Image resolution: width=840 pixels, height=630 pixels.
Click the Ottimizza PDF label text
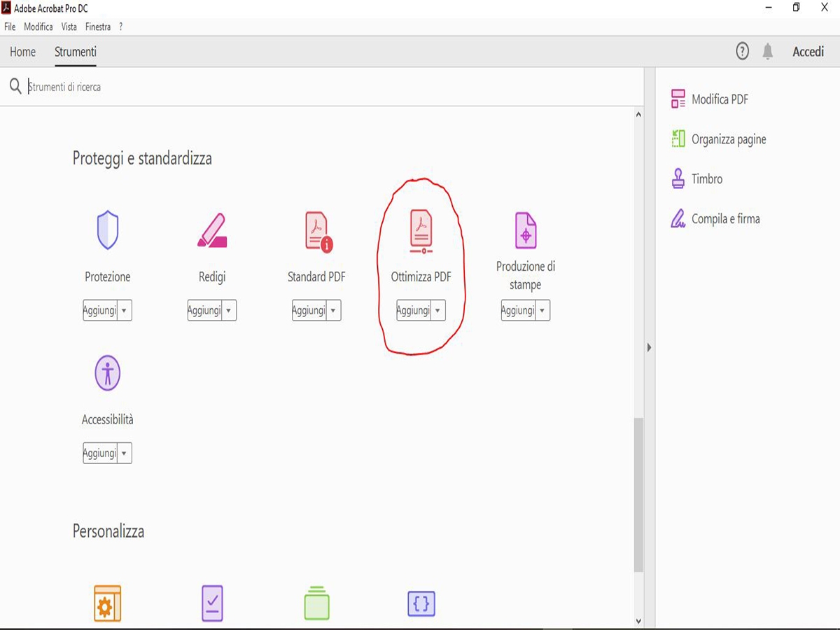421,277
